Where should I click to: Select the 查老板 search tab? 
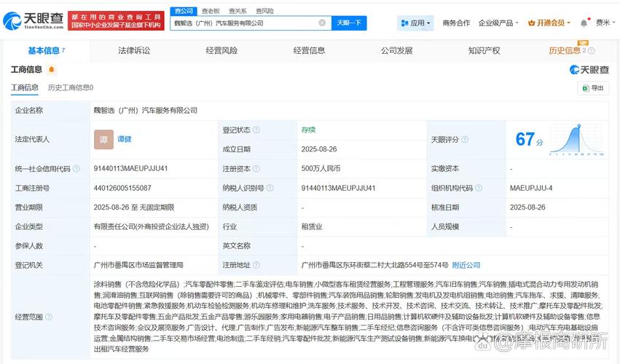click(x=211, y=11)
